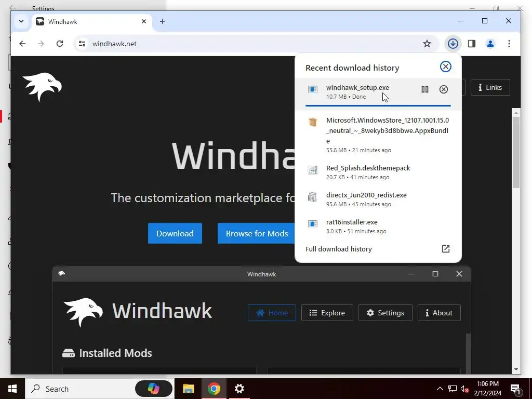Show hidden system tray icons
The image size is (532, 399).
[440, 389]
